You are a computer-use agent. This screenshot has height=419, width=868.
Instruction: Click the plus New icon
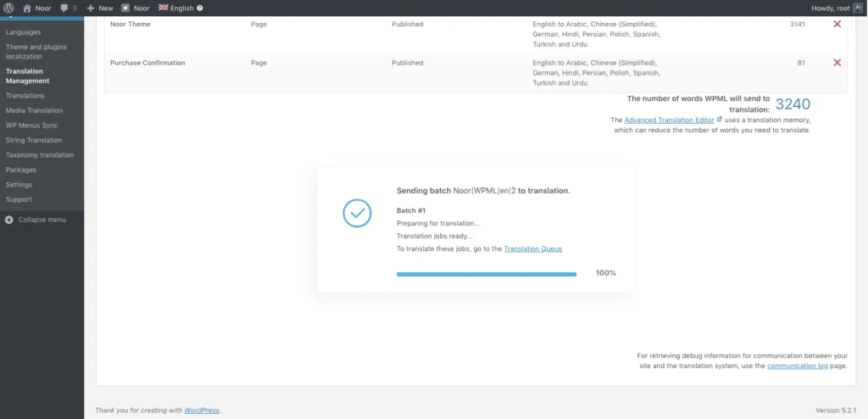[91, 8]
